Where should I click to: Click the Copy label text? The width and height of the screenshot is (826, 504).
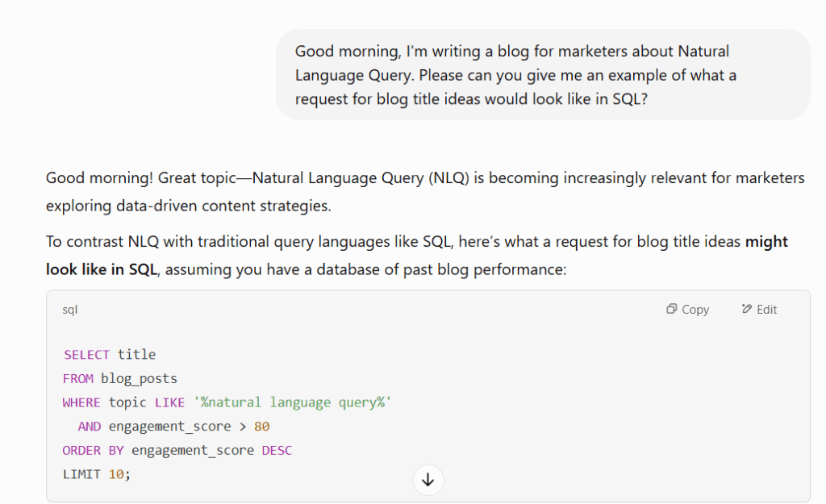click(695, 309)
